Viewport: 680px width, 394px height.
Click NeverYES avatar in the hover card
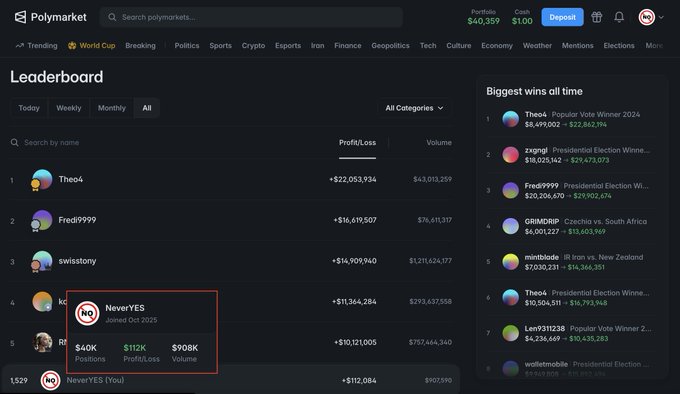(x=87, y=313)
